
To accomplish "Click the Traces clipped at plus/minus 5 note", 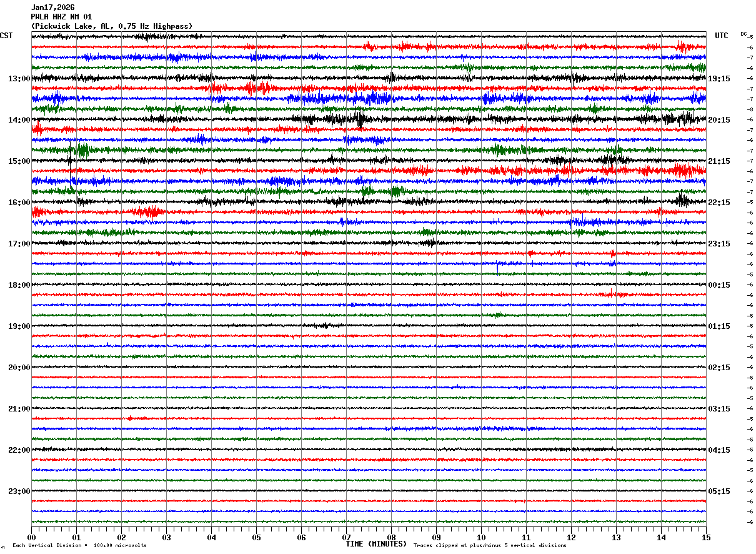I will (490, 545).
